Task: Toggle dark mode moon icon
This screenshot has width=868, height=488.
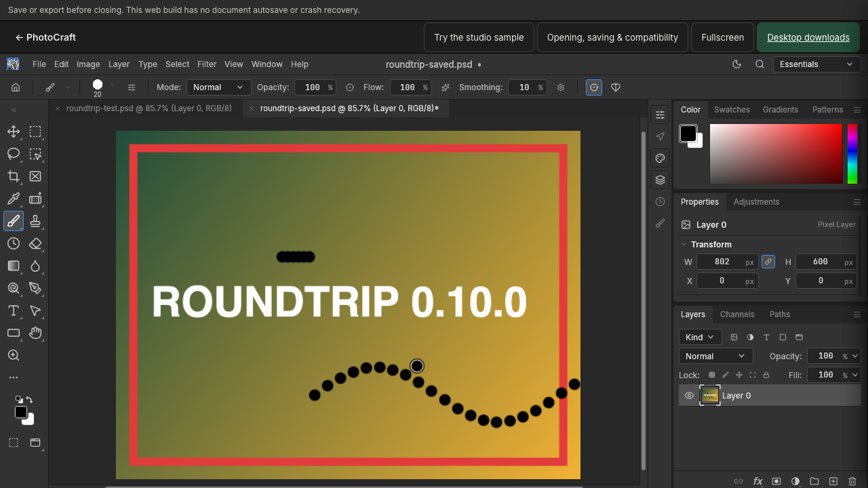Action: coord(737,64)
